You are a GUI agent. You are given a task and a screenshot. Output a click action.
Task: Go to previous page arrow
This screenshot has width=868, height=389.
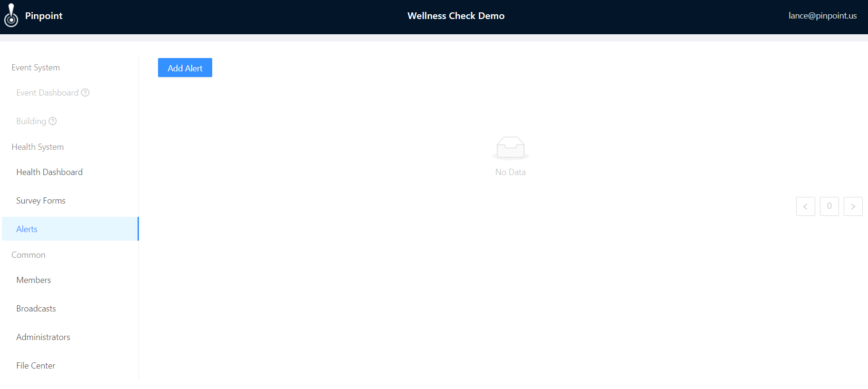tap(806, 206)
